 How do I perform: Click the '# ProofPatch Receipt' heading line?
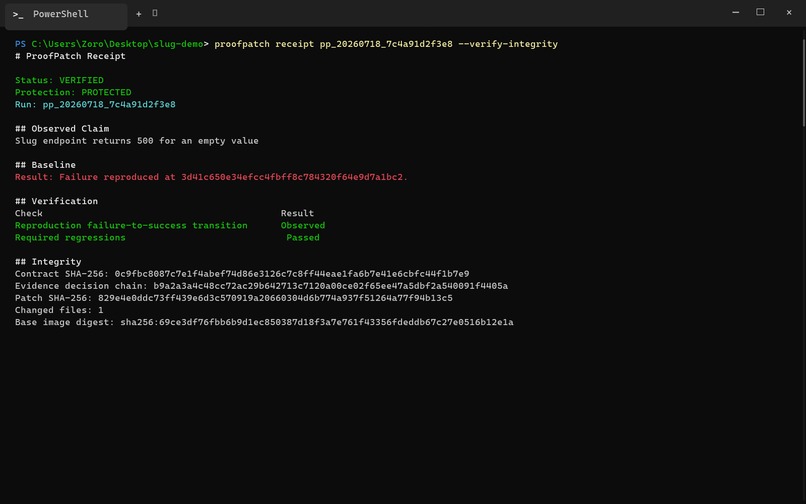click(70, 56)
